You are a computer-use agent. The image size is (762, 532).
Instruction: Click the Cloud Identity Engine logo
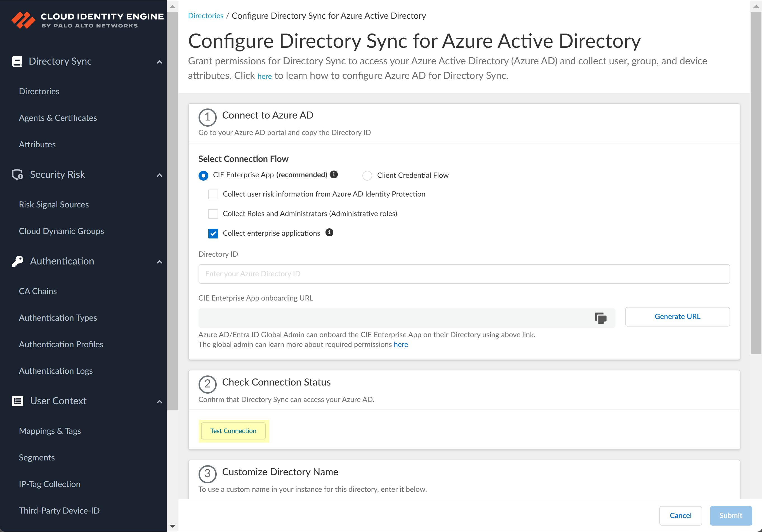[x=23, y=20]
